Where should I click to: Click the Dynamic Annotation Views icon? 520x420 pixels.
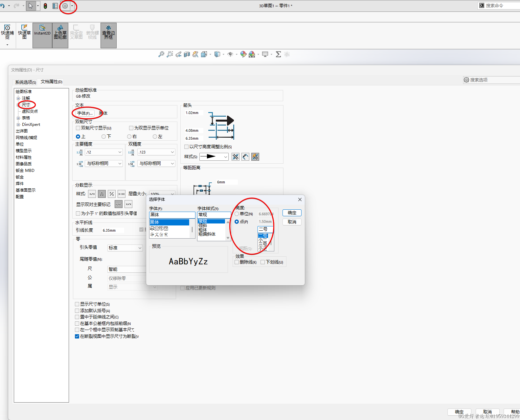click(x=195, y=54)
